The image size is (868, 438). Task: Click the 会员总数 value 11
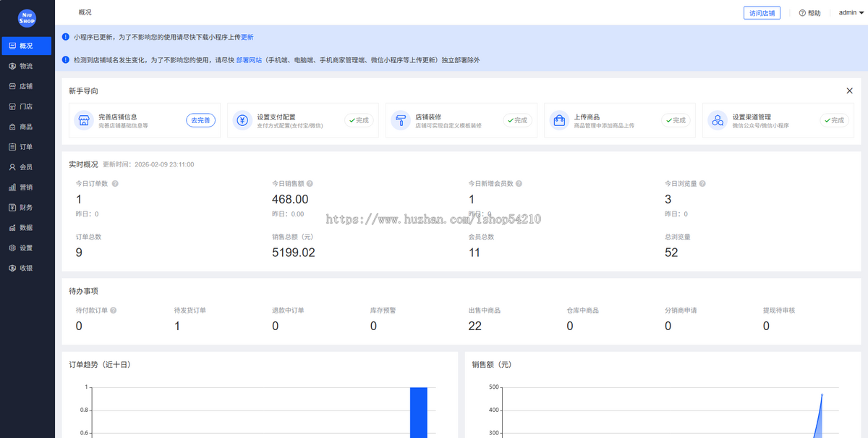click(x=475, y=253)
